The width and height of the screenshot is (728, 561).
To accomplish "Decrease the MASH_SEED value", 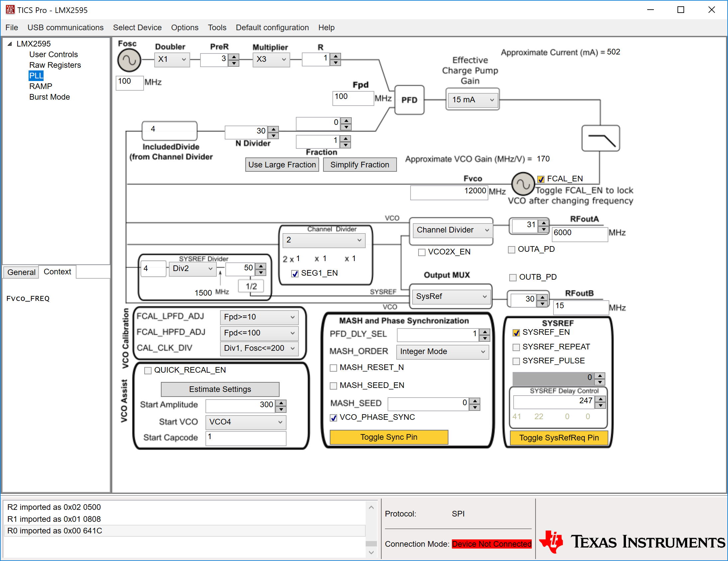I will pyautogui.click(x=475, y=408).
